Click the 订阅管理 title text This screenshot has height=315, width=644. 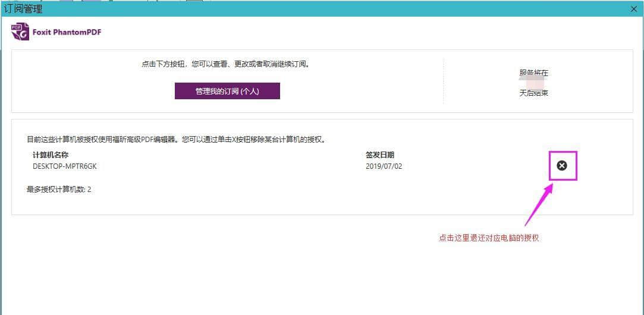[x=23, y=9]
